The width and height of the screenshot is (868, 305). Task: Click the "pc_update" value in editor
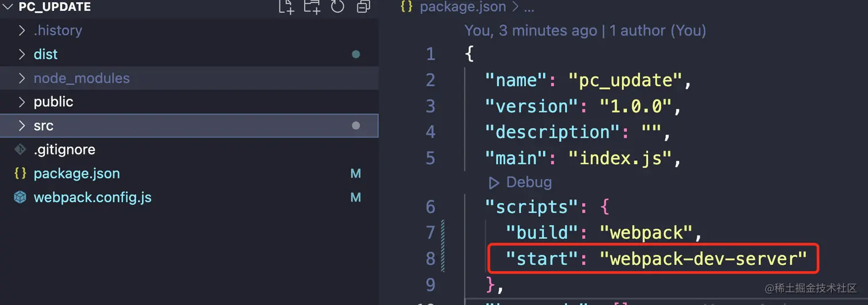(625, 80)
